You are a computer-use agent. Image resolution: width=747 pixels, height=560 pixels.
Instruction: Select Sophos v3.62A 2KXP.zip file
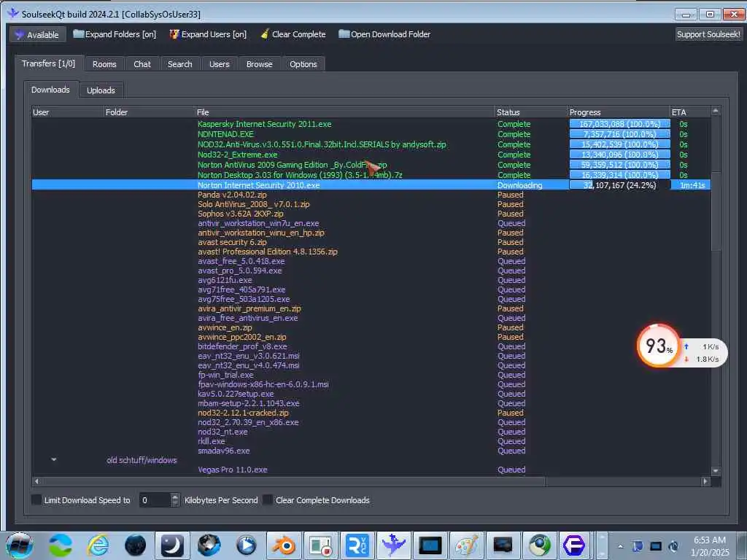click(x=241, y=214)
